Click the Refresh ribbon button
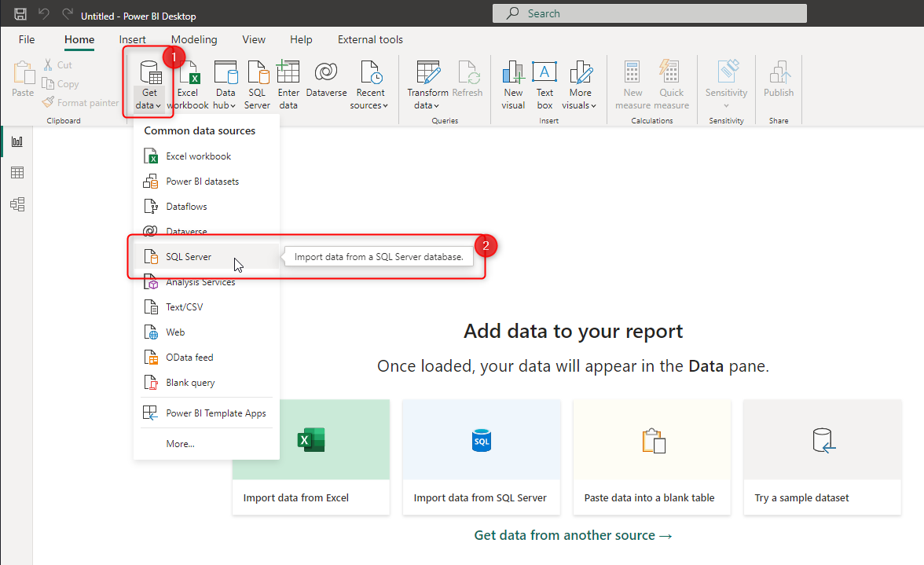Viewport: 924px width, 565px height. (467, 79)
